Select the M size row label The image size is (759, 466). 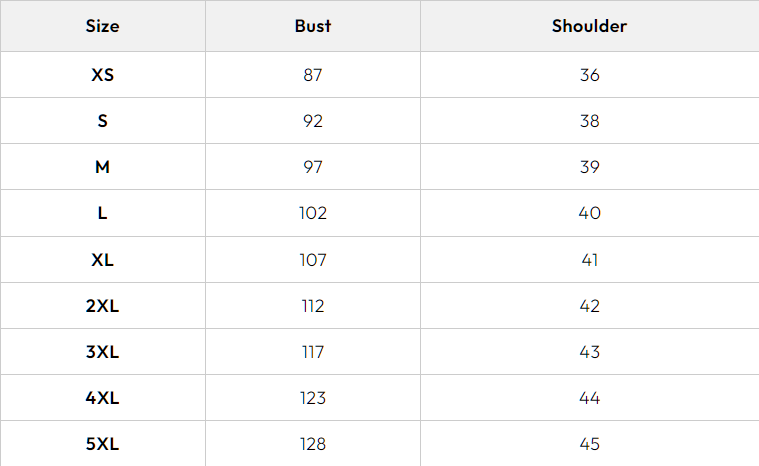click(x=102, y=167)
